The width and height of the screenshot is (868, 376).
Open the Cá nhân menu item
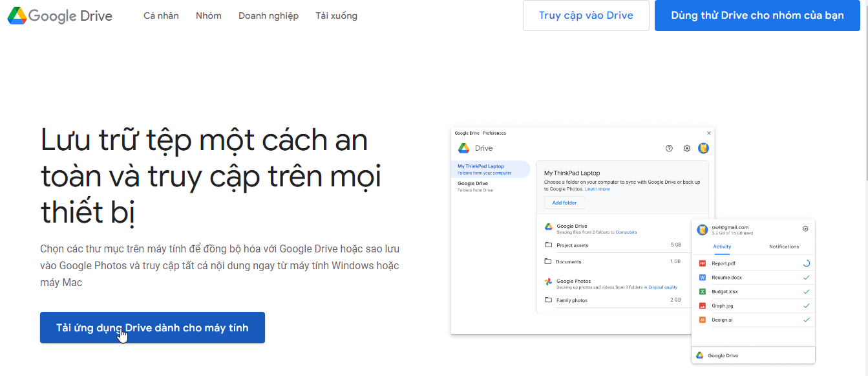161,16
